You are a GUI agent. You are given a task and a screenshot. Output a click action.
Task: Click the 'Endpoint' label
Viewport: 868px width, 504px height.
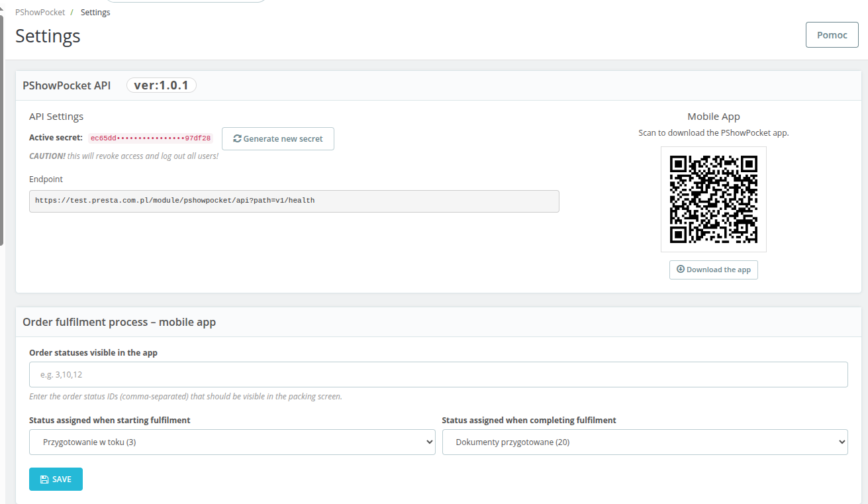coord(46,179)
